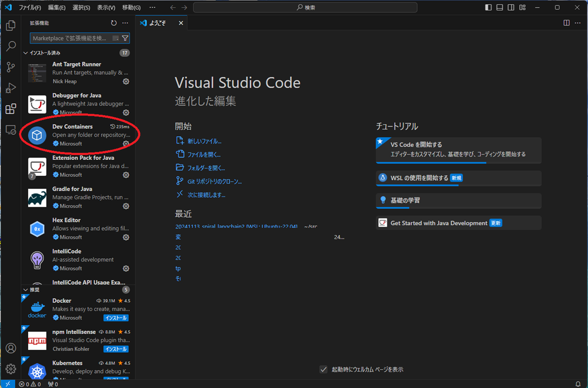
Task: Close the Welcome tab
Action: coord(181,23)
